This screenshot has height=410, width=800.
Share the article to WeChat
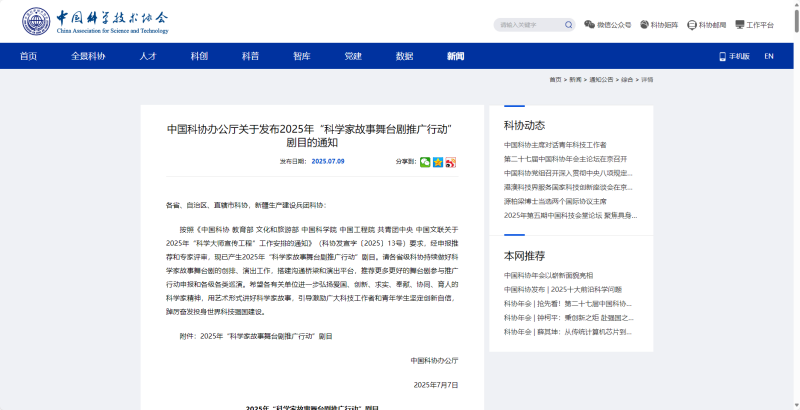click(x=425, y=162)
